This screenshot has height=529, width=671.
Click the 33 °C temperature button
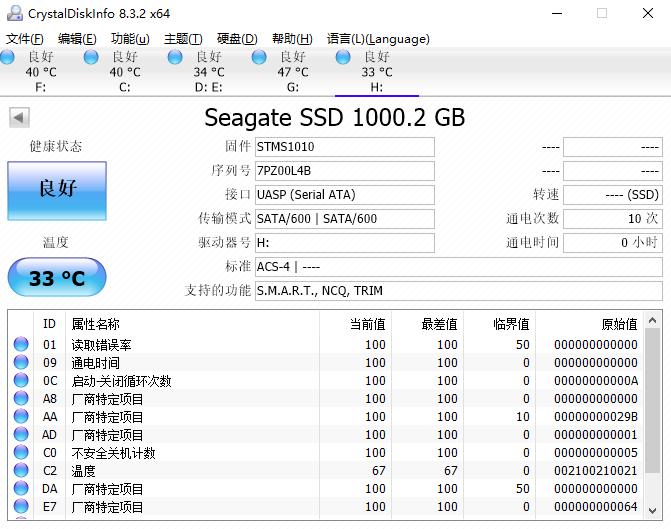pyautogui.click(x=57, y=277)
